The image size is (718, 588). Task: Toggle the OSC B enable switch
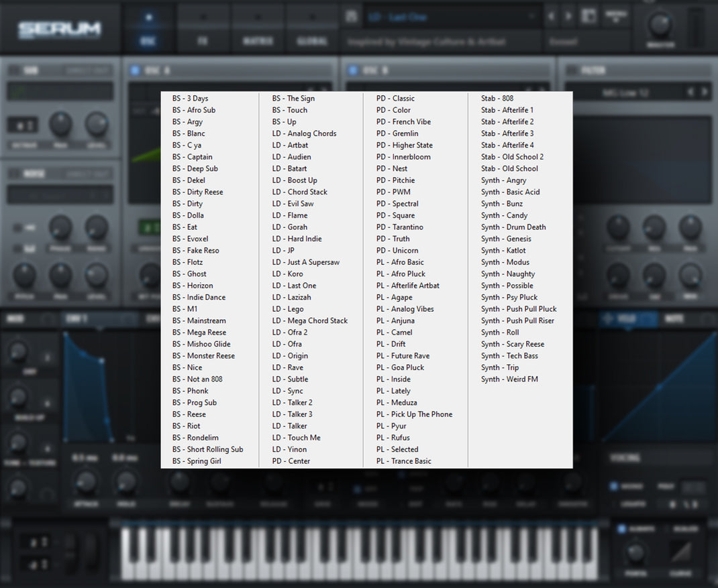point(352,70)
